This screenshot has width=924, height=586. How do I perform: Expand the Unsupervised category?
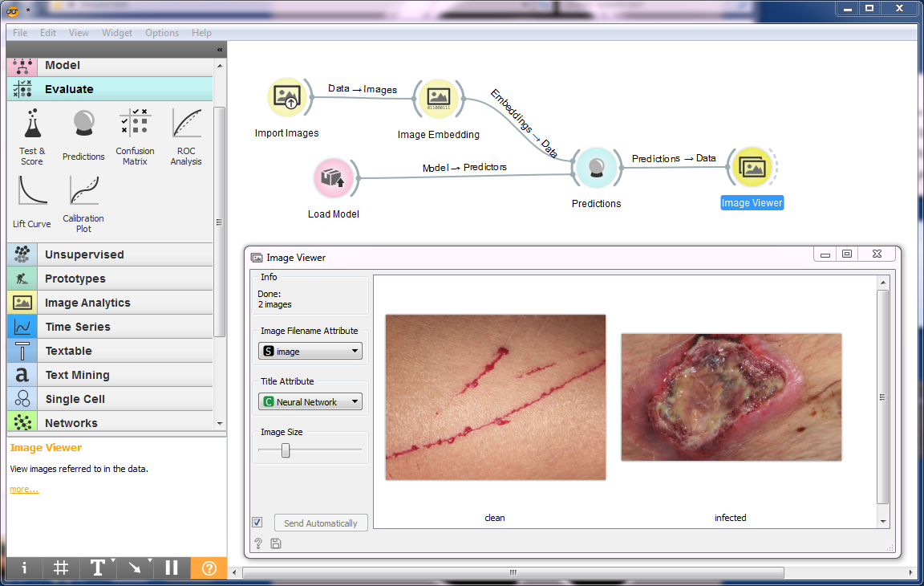pos(110,254)
